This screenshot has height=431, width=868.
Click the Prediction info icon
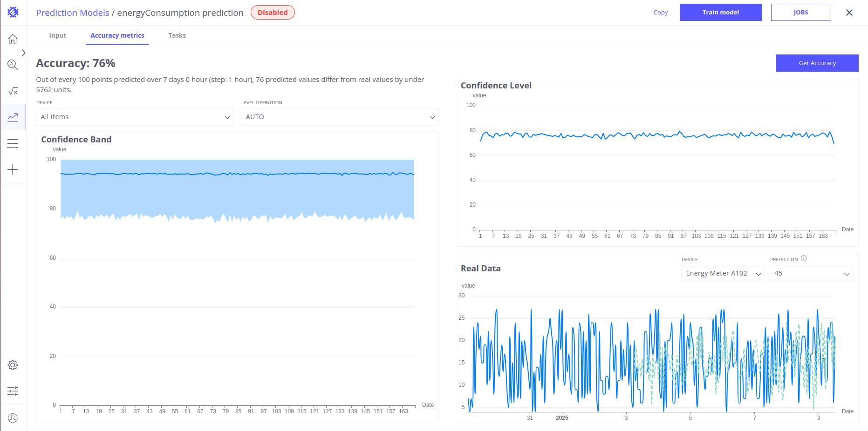point(804,259)
